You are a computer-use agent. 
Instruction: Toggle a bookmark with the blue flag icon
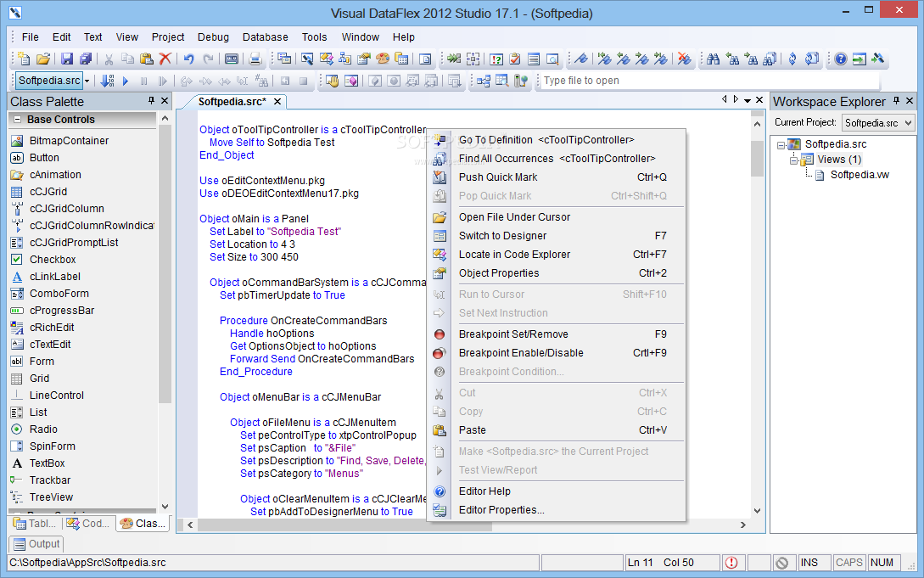click(581, 59)
